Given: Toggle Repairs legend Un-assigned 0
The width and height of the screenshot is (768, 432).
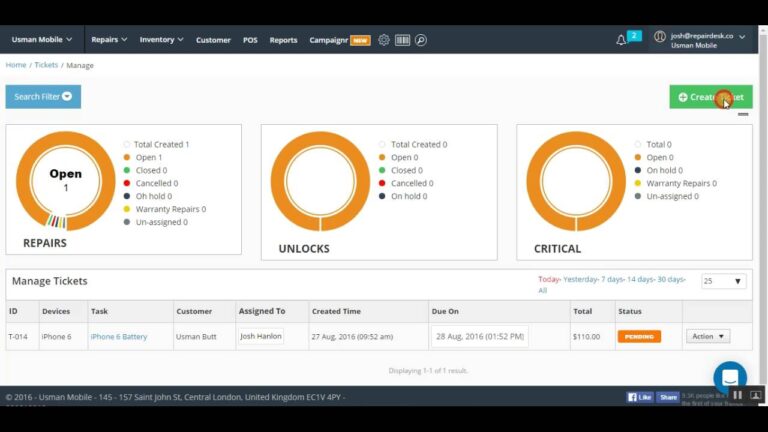Looking at the screenshot, I should 156,222.
